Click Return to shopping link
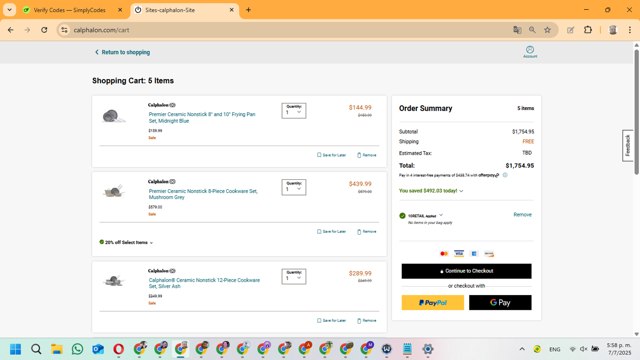 point(122,52)
